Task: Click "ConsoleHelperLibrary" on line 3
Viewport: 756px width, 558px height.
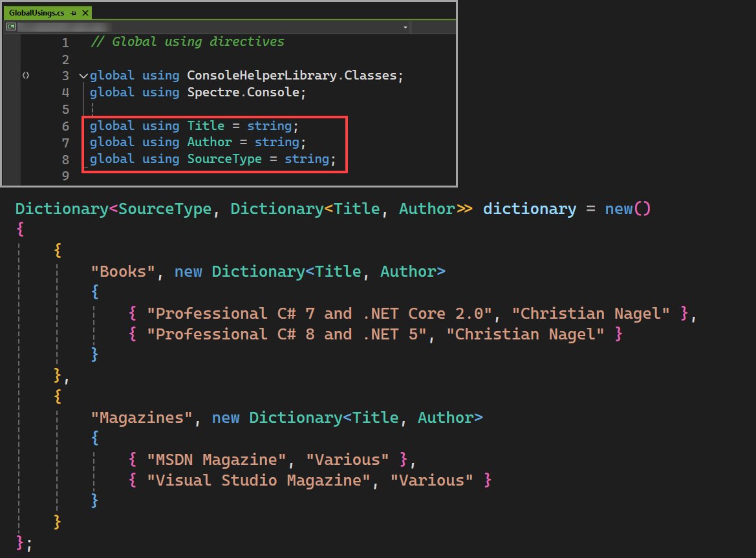Action: [262, 76]
